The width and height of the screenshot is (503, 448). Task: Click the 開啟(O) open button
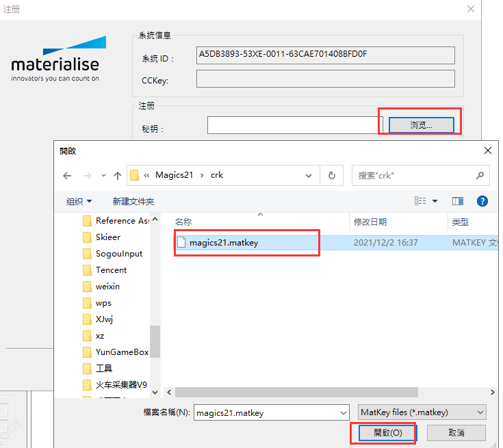point(387,433)
